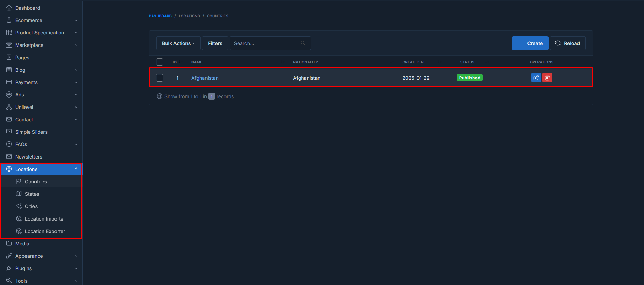
Task: Open the States submenu item
Action: [x=32, y=194]
